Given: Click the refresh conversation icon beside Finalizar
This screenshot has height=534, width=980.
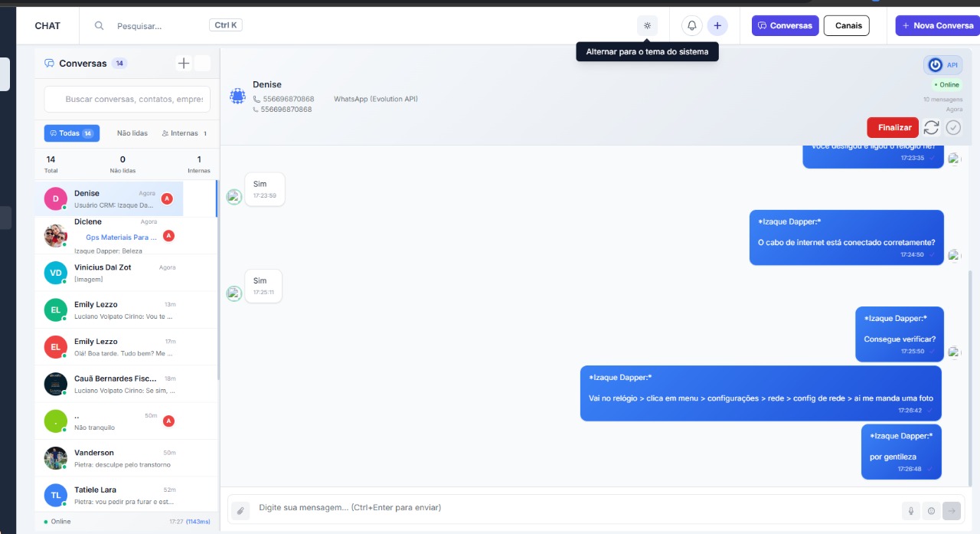Looking at the screenshot, I should [931, 127].
